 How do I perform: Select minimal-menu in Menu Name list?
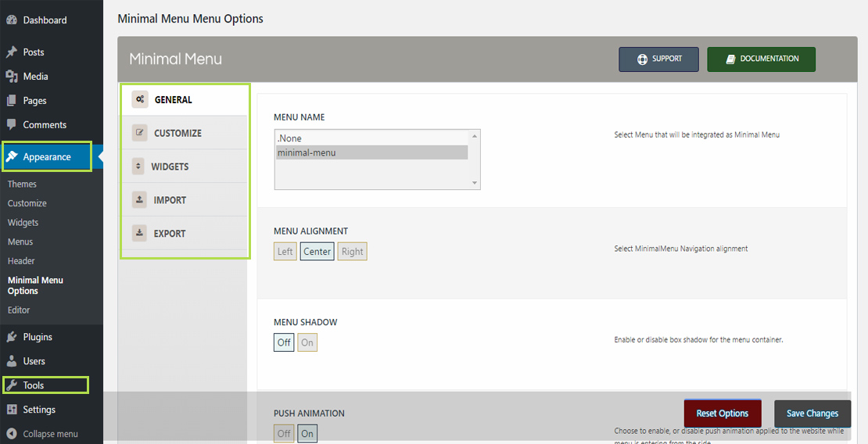[x=372, y=152]
